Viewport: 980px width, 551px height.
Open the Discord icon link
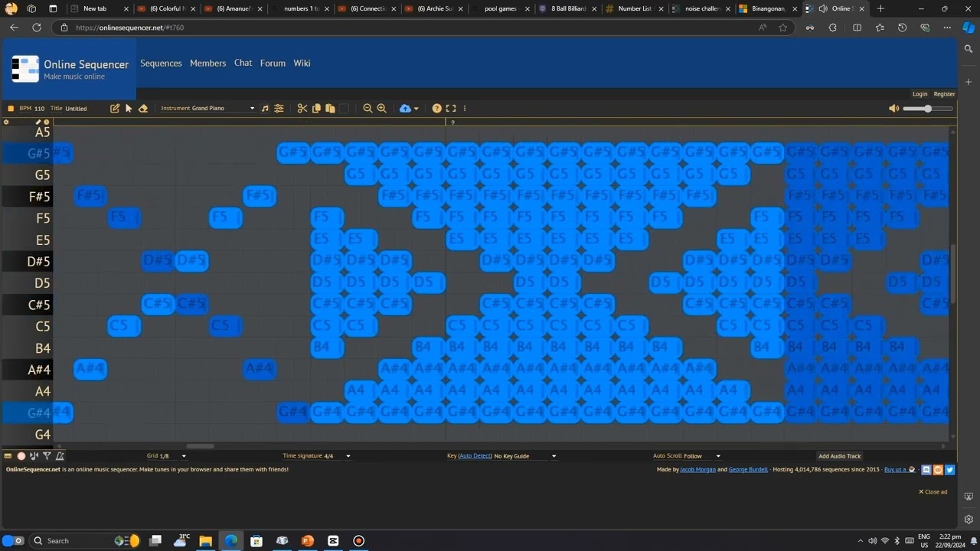(926, 470)
